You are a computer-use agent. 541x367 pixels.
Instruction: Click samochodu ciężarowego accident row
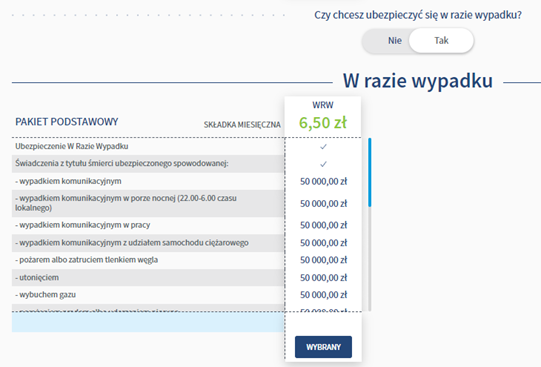coord(148,243)
